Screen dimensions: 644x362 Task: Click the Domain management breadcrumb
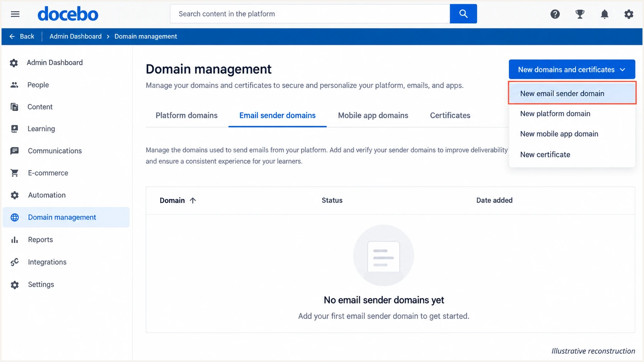[146, 36]
